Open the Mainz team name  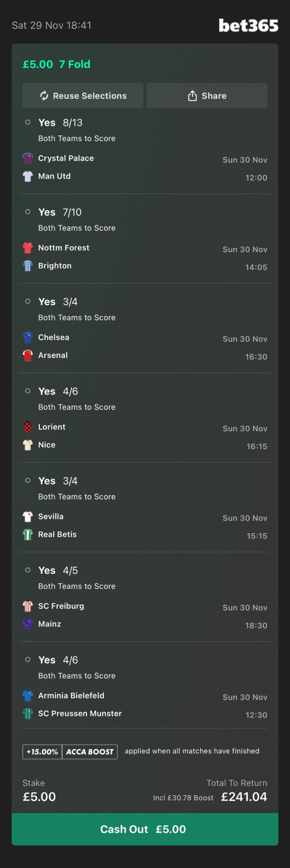(49, 624)
